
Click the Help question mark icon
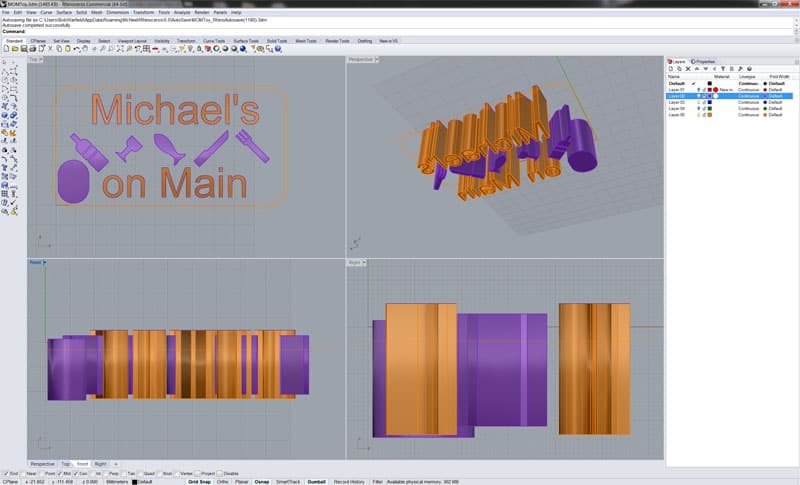click(278, 48)
